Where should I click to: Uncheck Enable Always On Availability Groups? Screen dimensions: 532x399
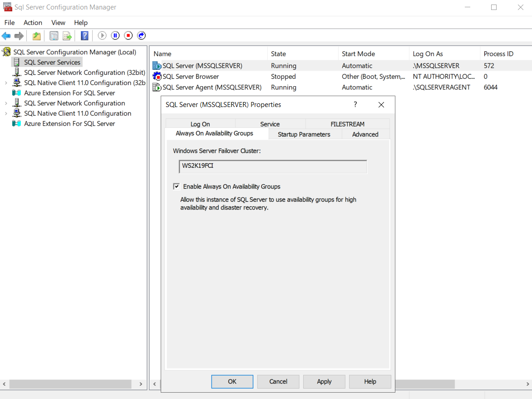[176, 186]
